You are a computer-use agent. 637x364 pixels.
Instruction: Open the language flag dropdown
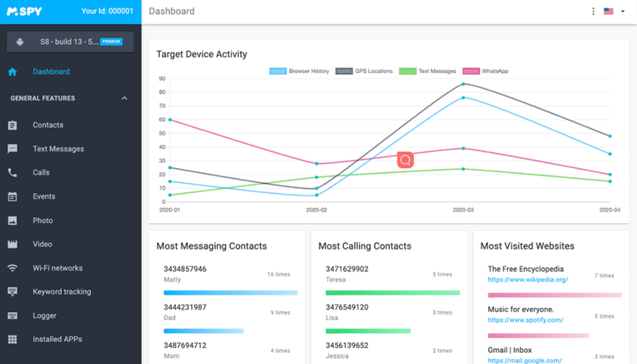click(x=612, y=12)
